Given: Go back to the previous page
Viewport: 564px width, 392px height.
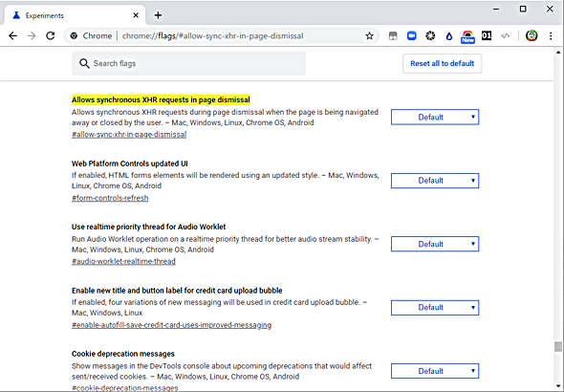Looking at the screenshot, I should click(x=13, y=35).
